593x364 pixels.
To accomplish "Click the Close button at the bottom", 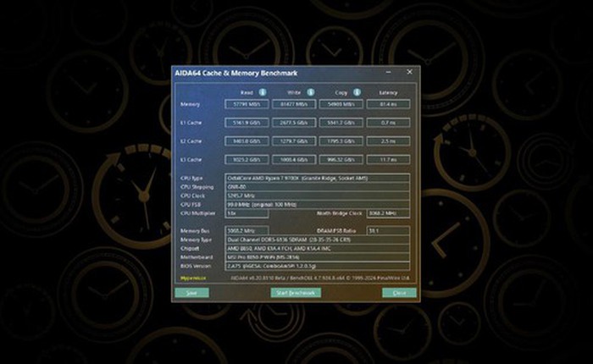I will tap(399, 293).
